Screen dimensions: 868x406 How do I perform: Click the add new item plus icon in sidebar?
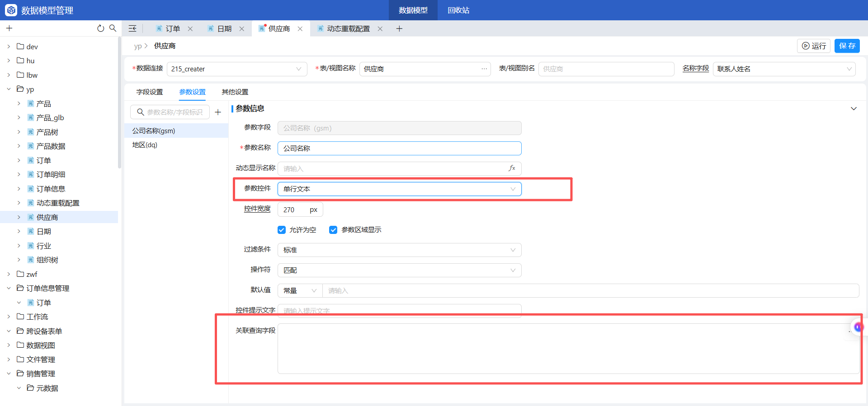click(x=9, y=28)
